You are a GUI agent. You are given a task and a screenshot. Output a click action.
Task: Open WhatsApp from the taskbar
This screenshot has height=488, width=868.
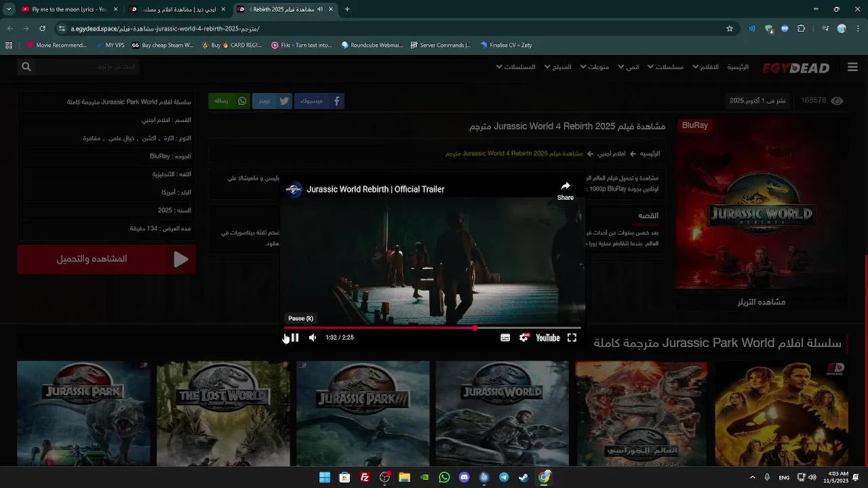click(x=444, y=478)
